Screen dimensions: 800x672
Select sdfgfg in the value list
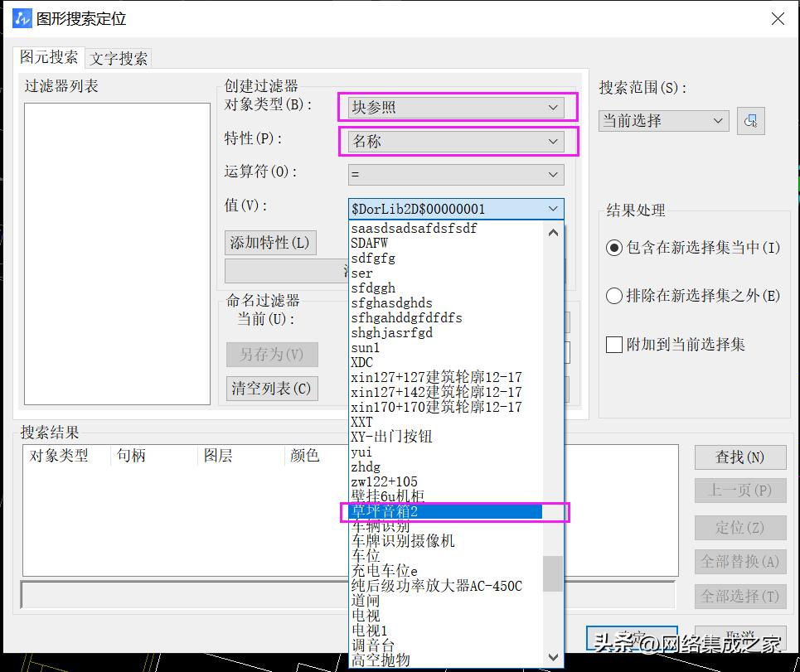pyautogui.click(x=447, y=258)
